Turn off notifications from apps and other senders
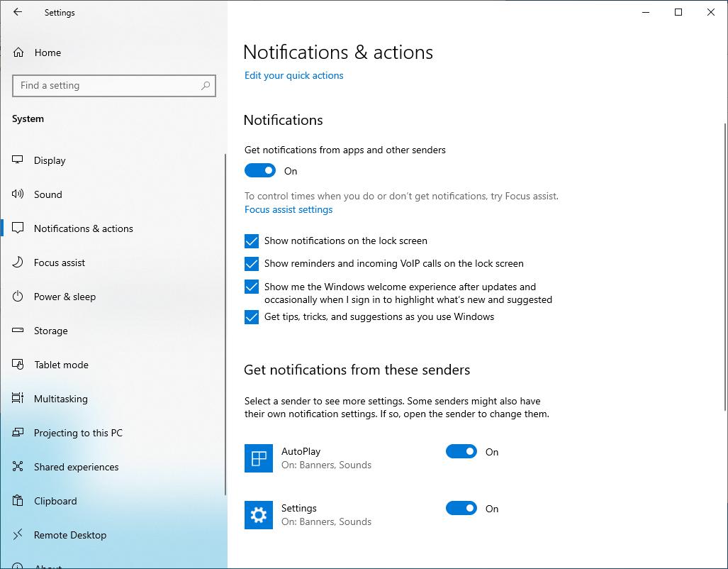The image size is (728, 569). click(x=259, y=170)
